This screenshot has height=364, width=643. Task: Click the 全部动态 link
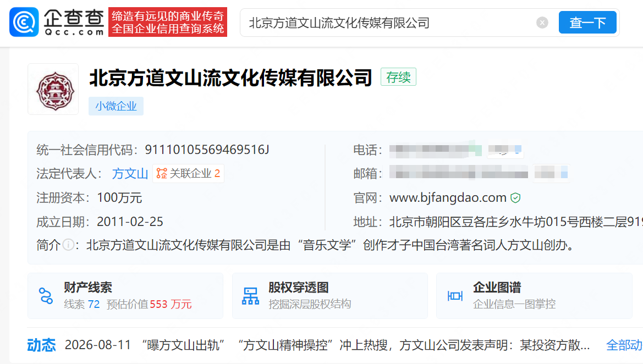(x=624, y=345)
